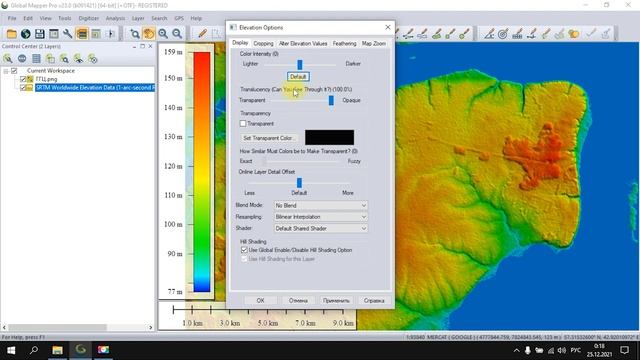Switch to the Feathering tab

(x=344, y=43)
